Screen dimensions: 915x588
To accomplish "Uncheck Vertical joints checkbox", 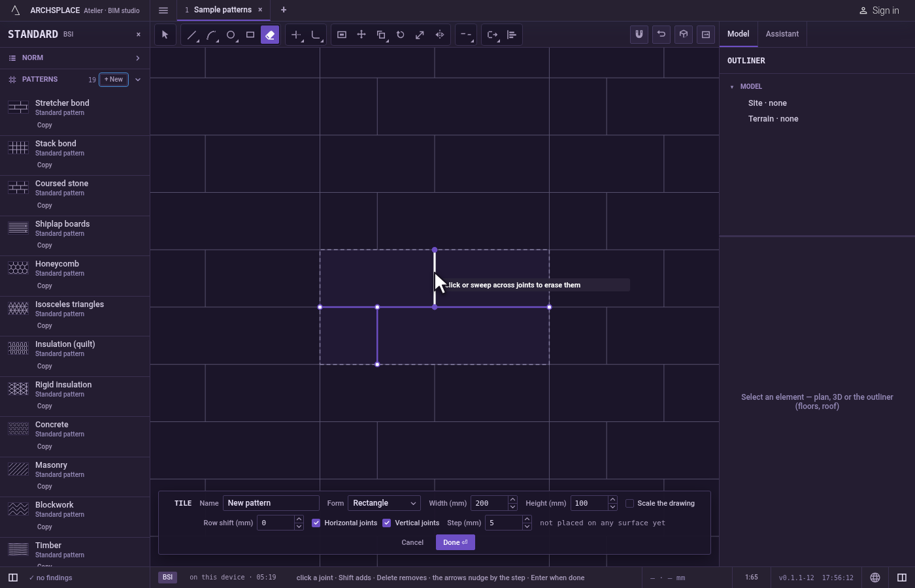I will tap(387, 523).
